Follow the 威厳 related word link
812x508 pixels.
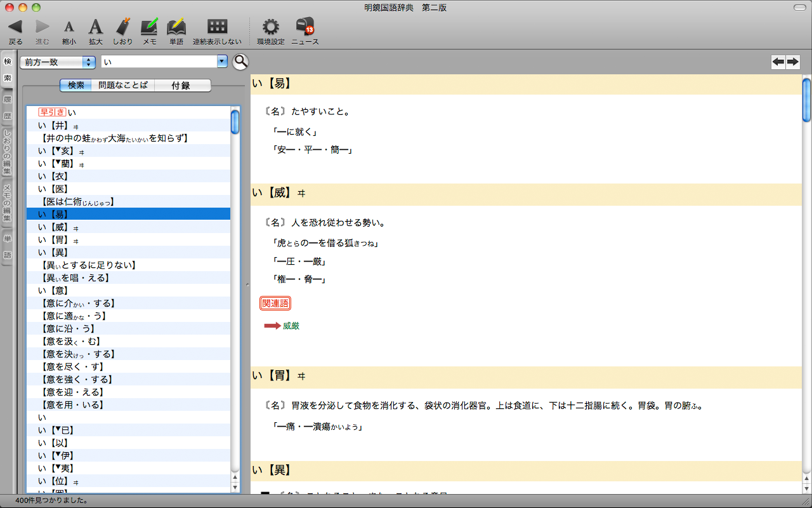tap(291, 326)
